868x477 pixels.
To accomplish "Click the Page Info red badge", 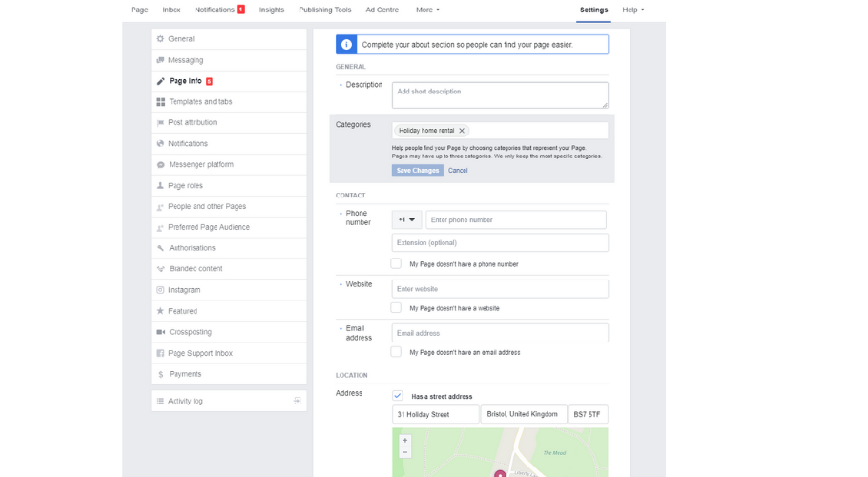I will tap(209, 81).
